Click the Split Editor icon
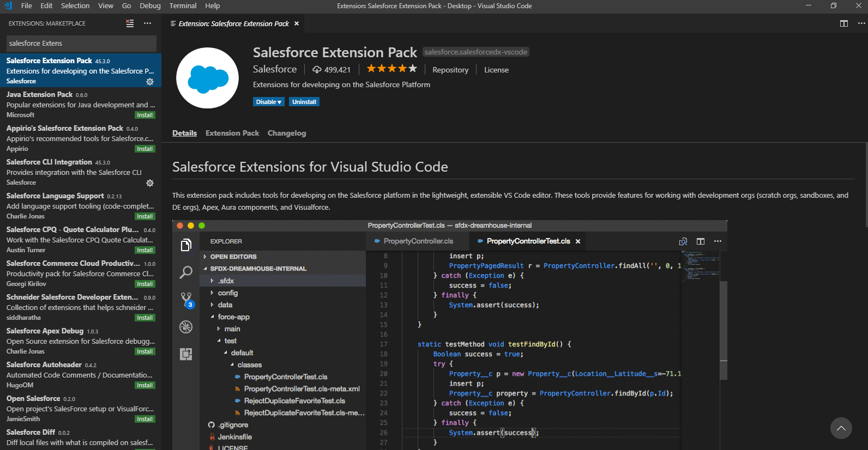This screenshot has width=868, height=450. 843,23
